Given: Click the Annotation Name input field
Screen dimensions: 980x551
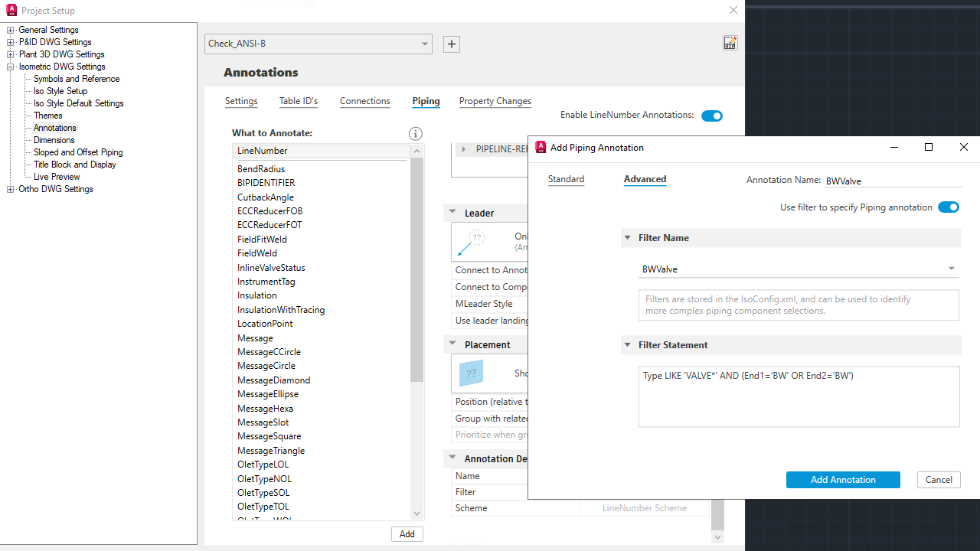Looking at the screenshot, I should [x=893, y=181].
